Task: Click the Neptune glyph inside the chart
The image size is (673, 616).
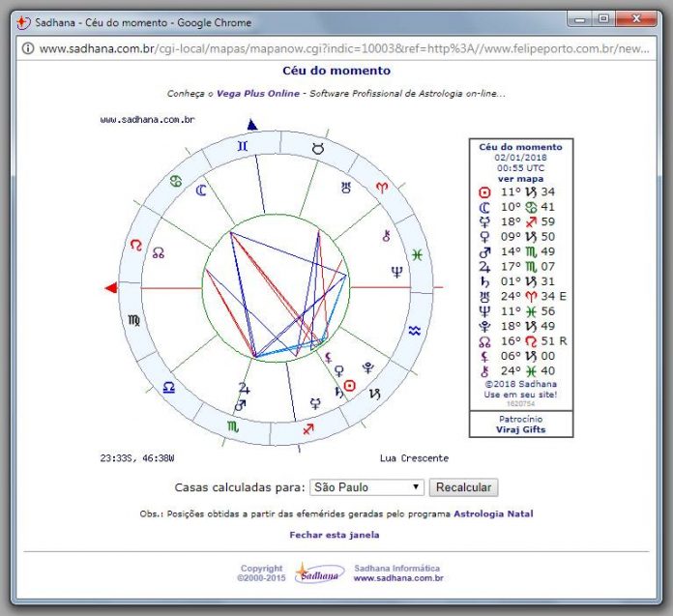Action: click(396, 272)
